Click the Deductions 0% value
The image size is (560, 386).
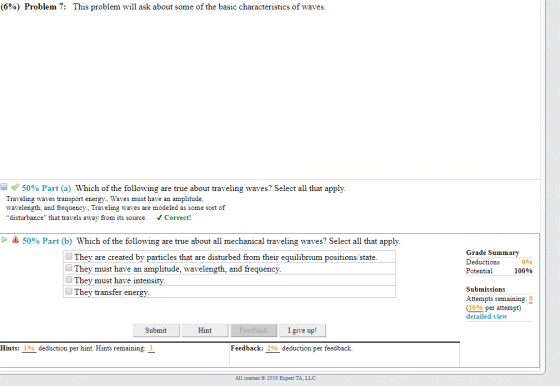[x=527, y=262]
